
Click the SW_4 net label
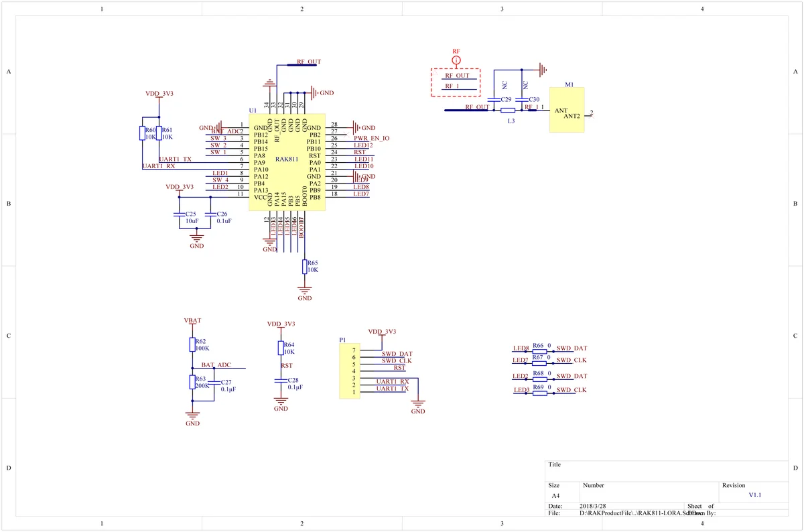pos(220,180)
